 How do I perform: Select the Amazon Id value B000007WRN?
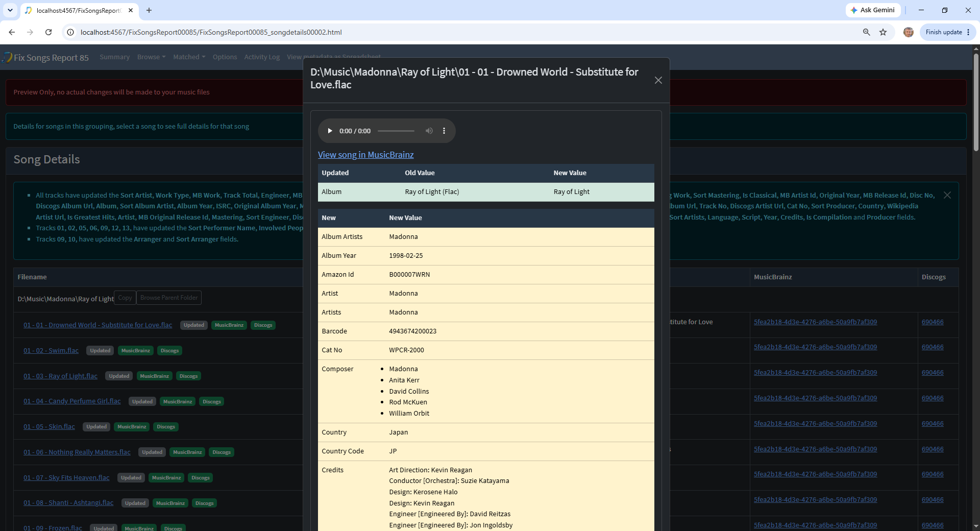tap(409, 275)
